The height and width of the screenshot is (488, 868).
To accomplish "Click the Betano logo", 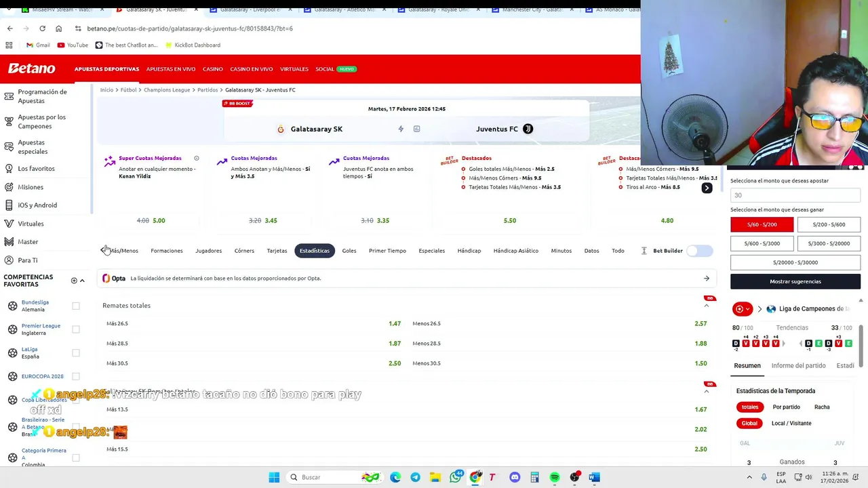I will click(x=31, y=68).
